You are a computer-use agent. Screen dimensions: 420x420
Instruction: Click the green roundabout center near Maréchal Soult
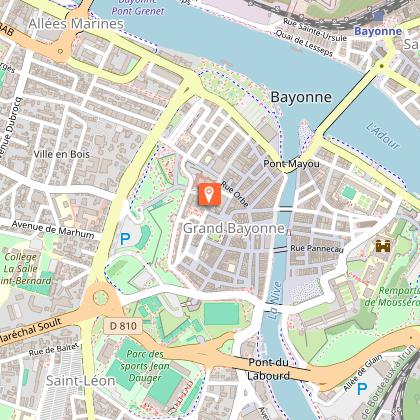tap(101, 297)
